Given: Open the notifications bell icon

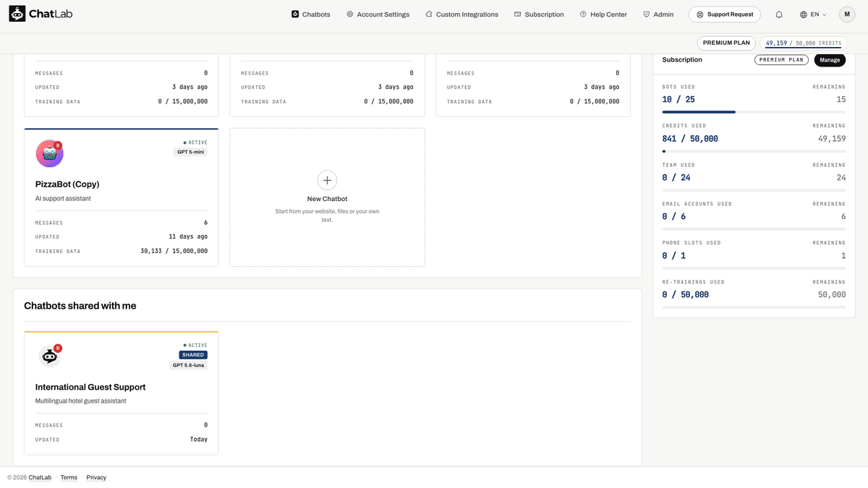Looking at the screenshot, I should [x=779, y=14].
